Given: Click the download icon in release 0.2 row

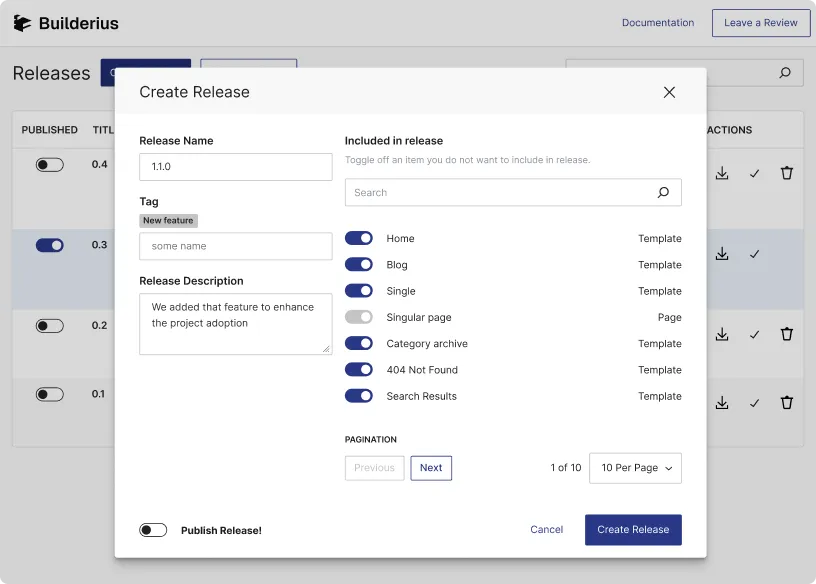Looking at the screenshot, I should [722, 334].
